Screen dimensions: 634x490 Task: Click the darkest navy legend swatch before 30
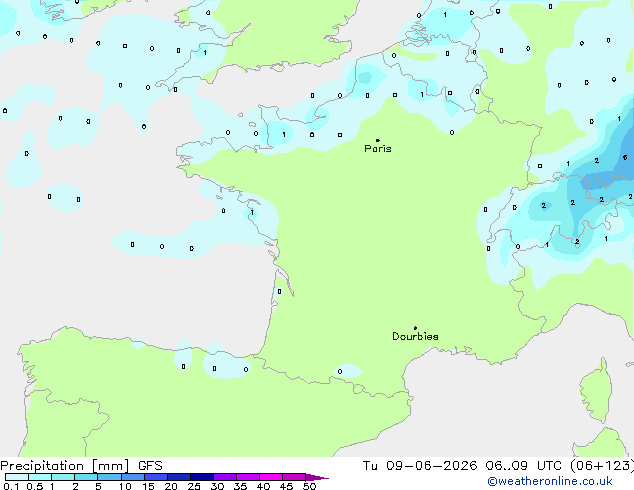pos(202,477)
